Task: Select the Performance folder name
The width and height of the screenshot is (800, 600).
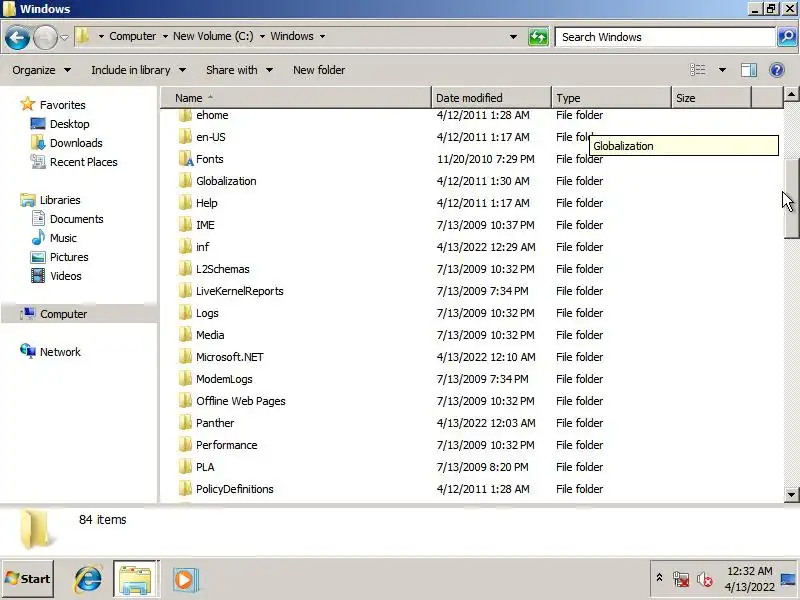Action: click(227, 444)
